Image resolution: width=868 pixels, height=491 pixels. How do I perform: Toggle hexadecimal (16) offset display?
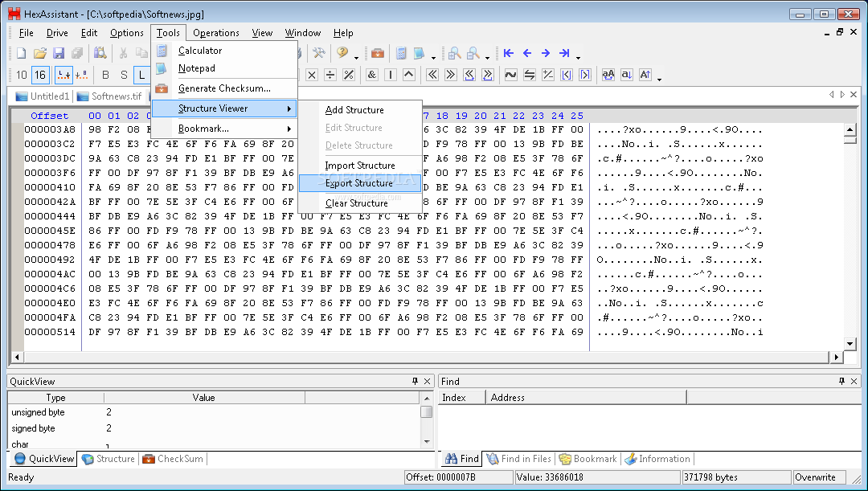(40, 75)
